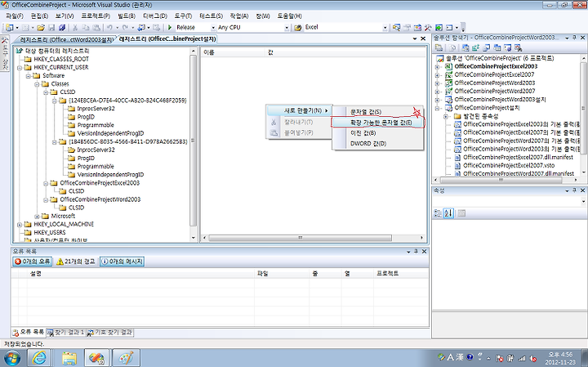The width and height of the screenshot is (588, 367).
Task: Expand the Microsoft registry key node
Action: (x=37, y=216)
